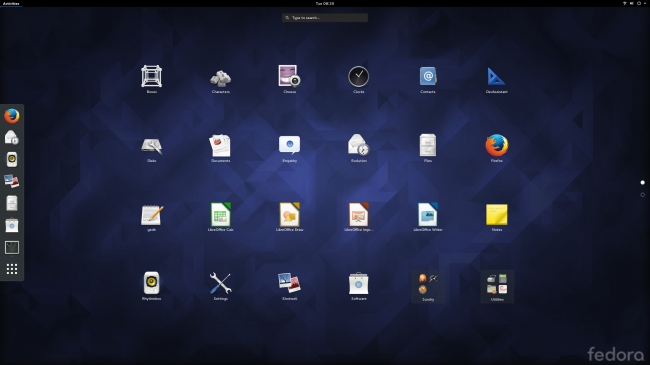Image resolution: width=650 pixels, height=365 pixels.
Task: Open the clock and calendar menu
Action: [325, 3]
